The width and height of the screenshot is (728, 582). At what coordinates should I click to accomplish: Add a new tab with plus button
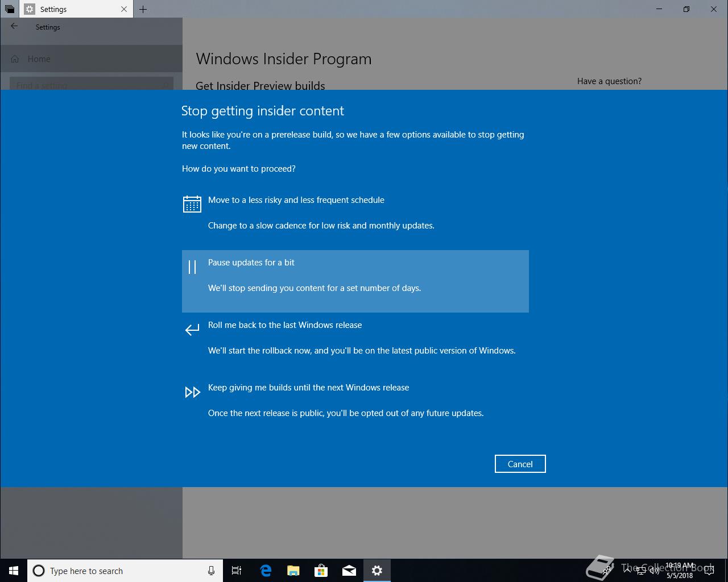tap(143, 9)
